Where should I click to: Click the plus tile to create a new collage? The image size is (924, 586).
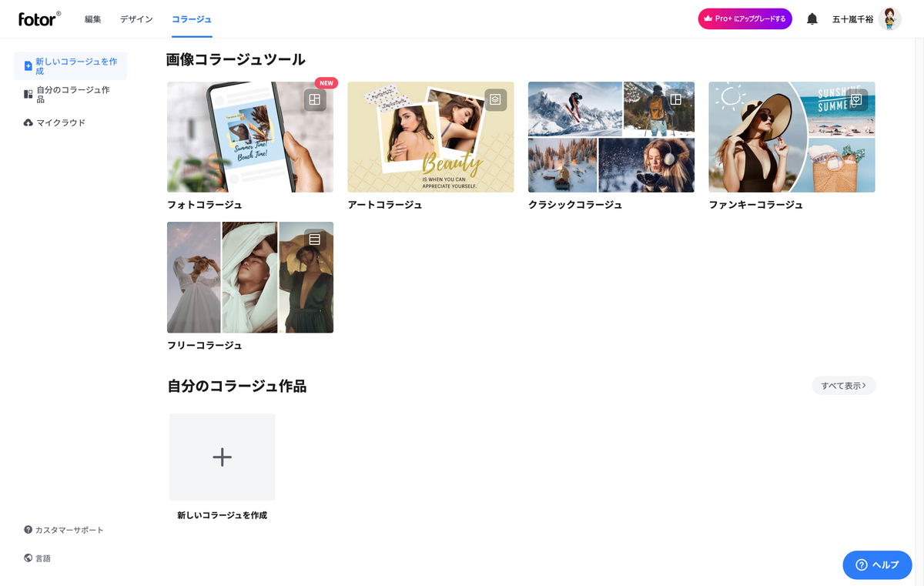click(222, 457)
